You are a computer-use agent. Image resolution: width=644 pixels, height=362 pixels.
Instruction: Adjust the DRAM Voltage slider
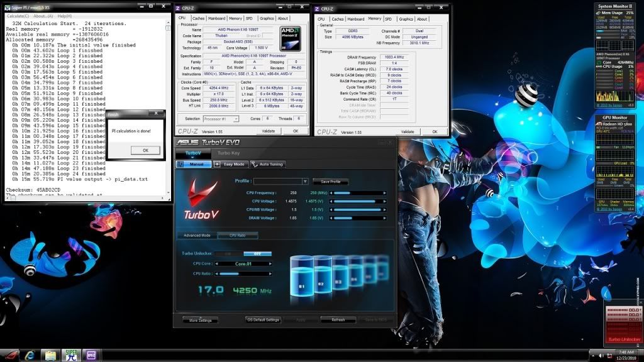click(358, 218)
